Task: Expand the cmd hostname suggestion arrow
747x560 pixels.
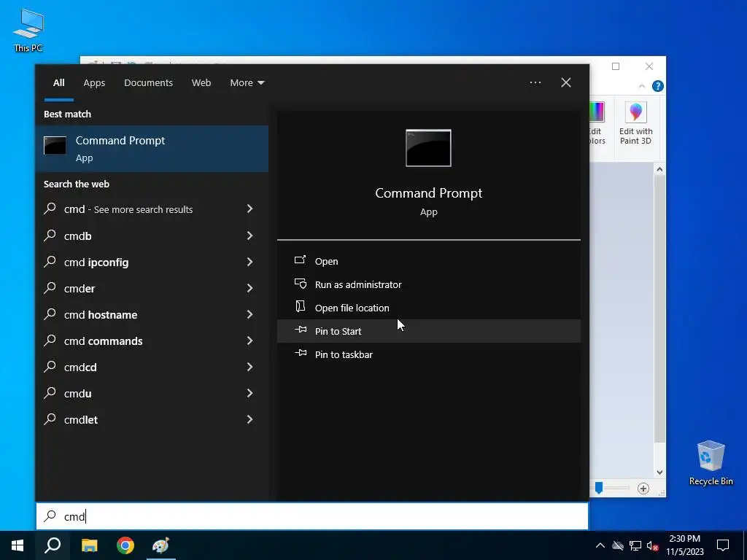Action: [x=249, y=314]
